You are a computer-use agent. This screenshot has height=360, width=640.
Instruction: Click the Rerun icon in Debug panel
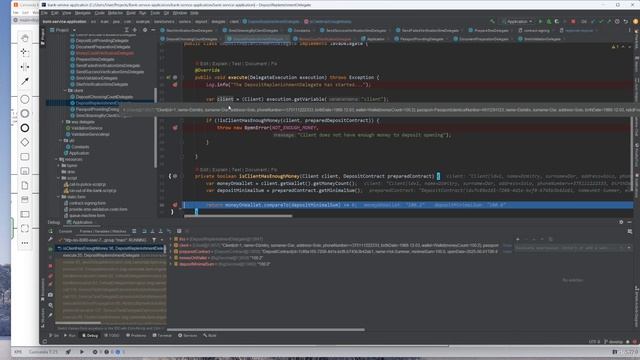click(50, 231)
